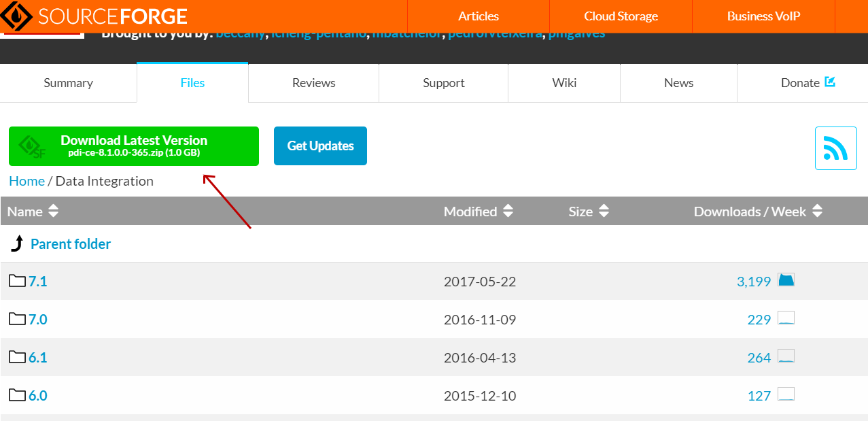View download stats chart for 7.1

click(x=786, y=280)
